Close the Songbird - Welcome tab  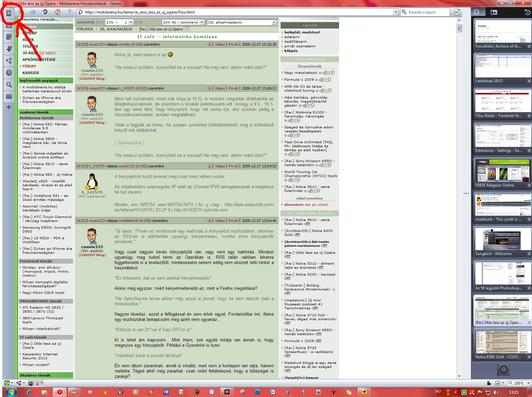pyautogui.click(x=529, y=254)
